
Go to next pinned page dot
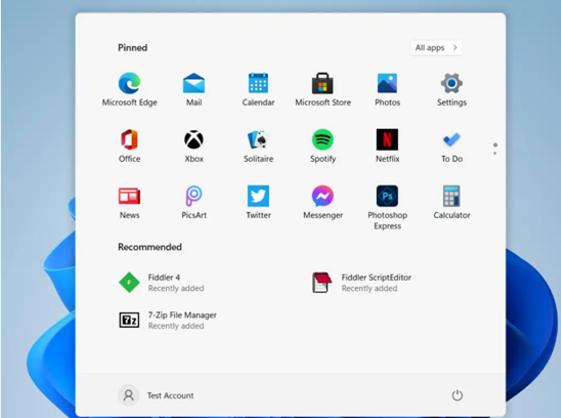(495, 154)
